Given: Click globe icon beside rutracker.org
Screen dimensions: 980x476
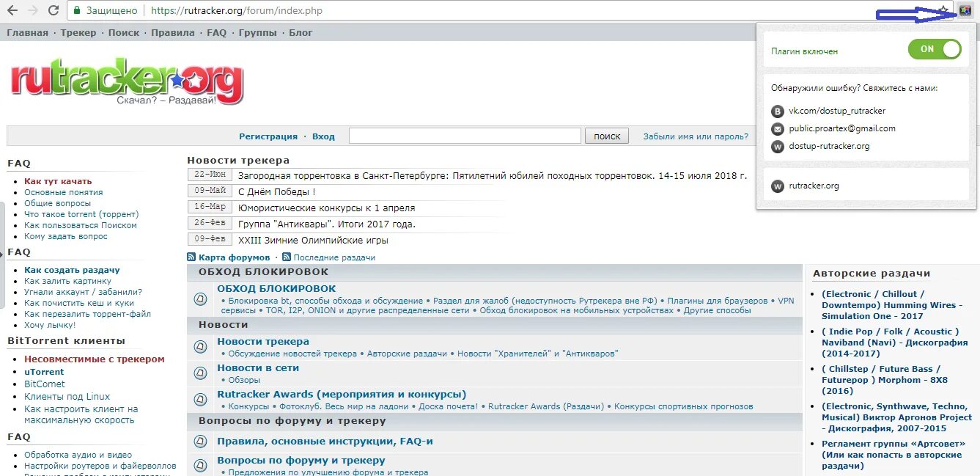Looking at the screenshot, I should tap(778, 186).
